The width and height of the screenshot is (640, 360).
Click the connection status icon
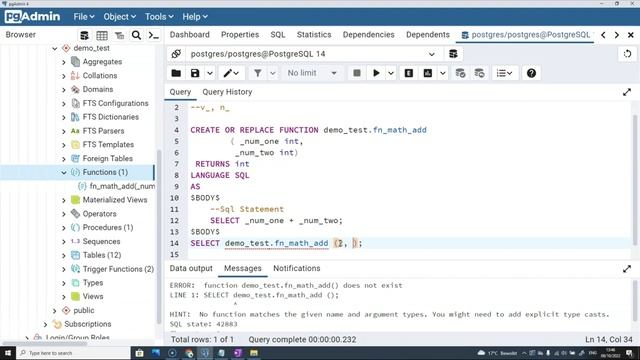[x=176, y=54]
